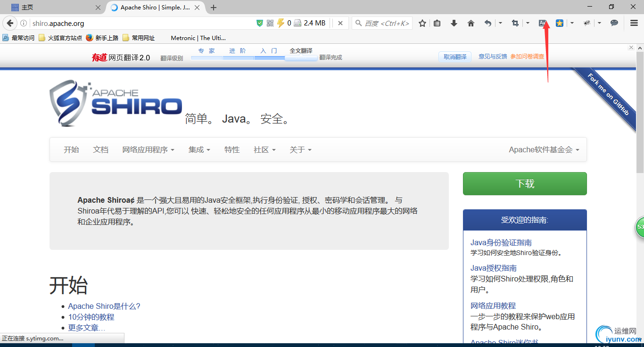Click the green 下载 button
The image size is (644, 347).
[525, 183]
